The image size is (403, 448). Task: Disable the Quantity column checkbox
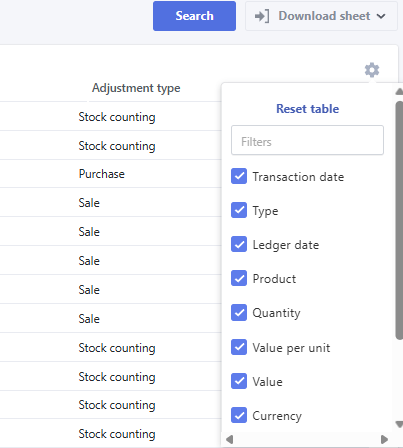[x=239, y=312]
